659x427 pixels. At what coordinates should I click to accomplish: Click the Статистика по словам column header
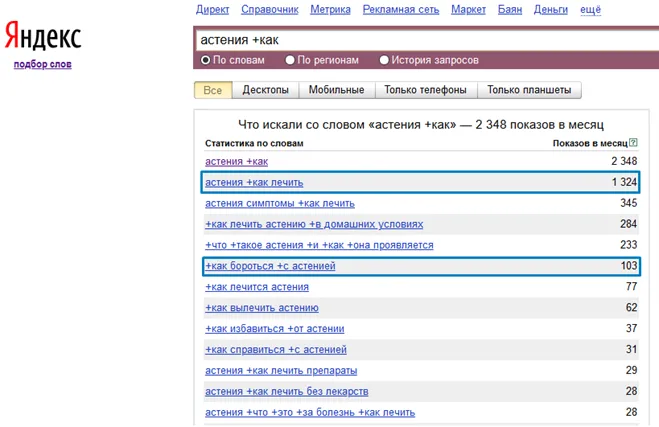(254, 143)
